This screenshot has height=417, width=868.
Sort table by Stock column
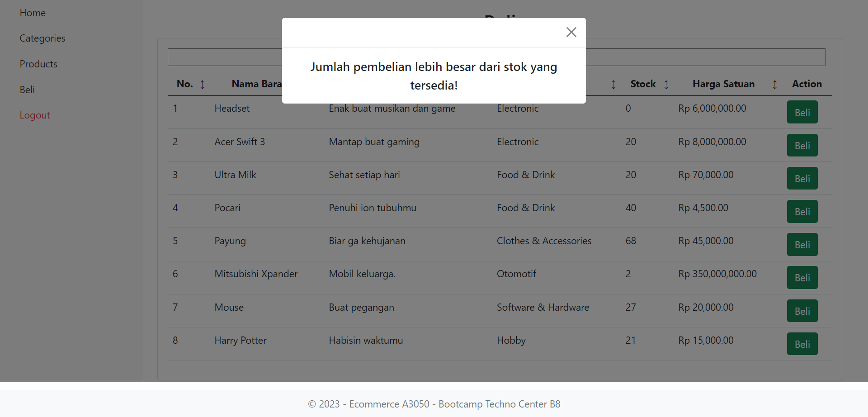[666, 85]
